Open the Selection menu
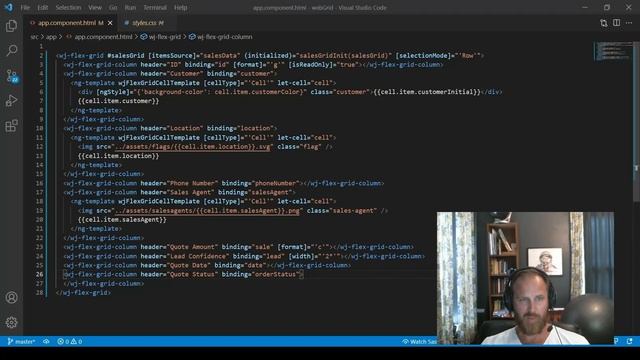 (68, 7)
